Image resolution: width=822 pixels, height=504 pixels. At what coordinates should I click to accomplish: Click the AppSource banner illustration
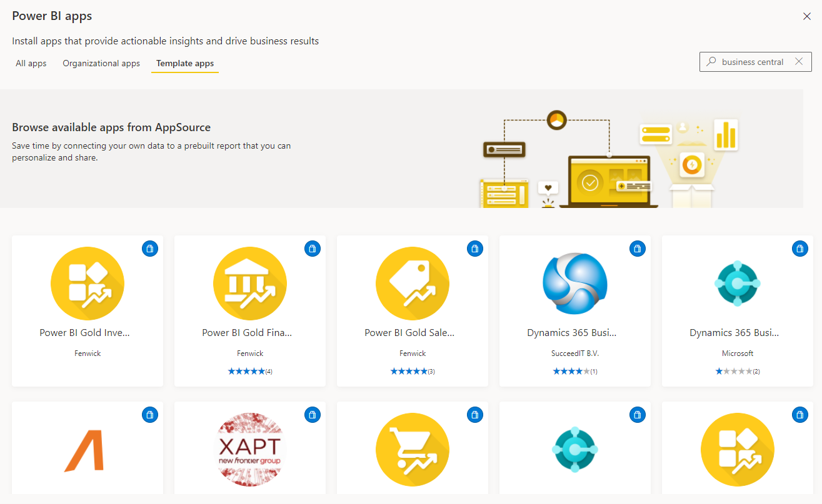click(x=609, y=159)
